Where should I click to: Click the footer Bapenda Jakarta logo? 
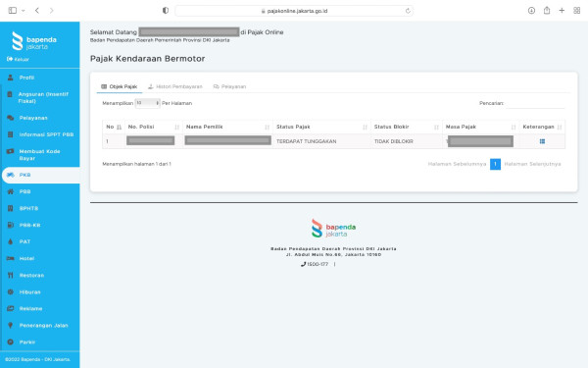click(333, 229)
